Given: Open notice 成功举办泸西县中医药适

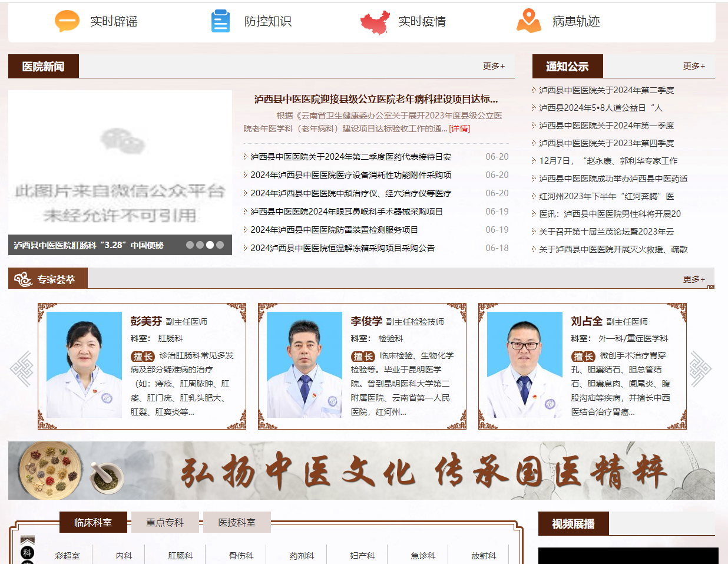Looking at the screenshot, I should (613, 179).
